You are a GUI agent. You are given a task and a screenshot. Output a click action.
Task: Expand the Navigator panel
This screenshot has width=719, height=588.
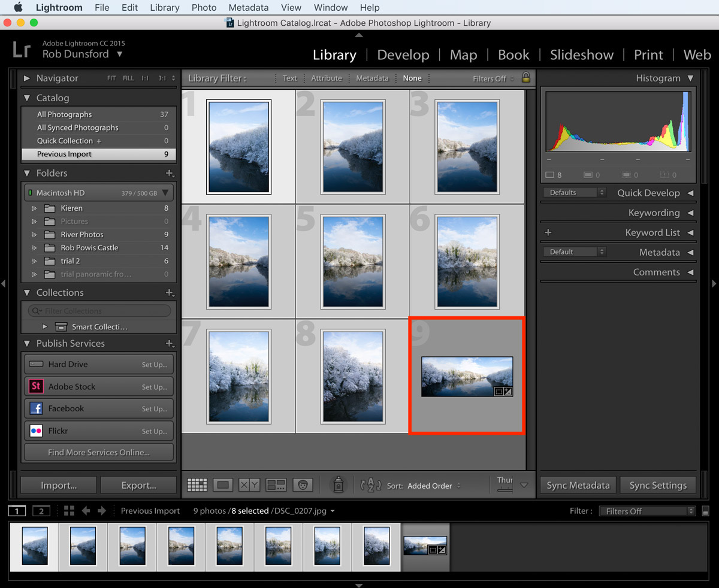point(27,78)
